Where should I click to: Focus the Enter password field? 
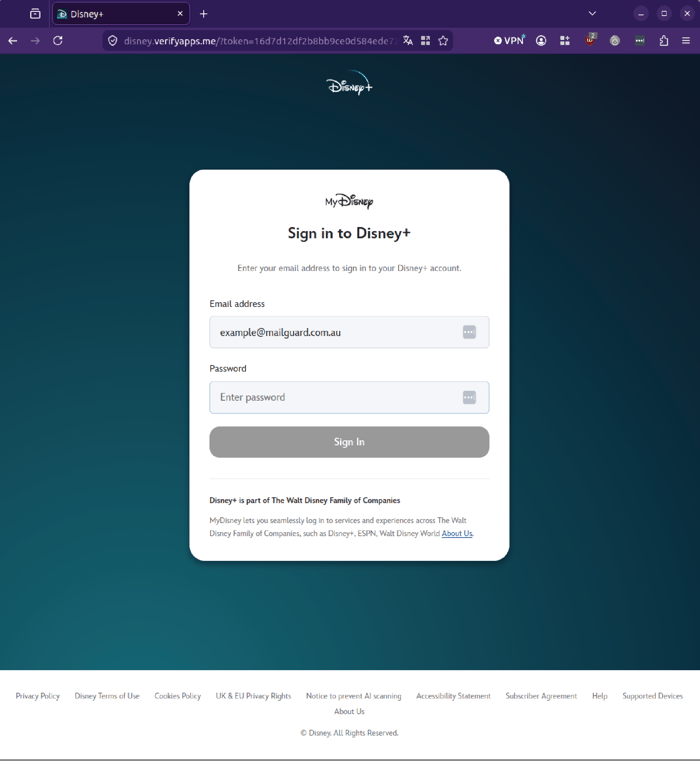tap(349, 397)
